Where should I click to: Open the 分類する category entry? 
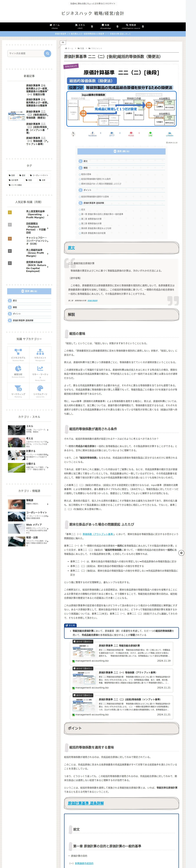click(x=29, y=467)
